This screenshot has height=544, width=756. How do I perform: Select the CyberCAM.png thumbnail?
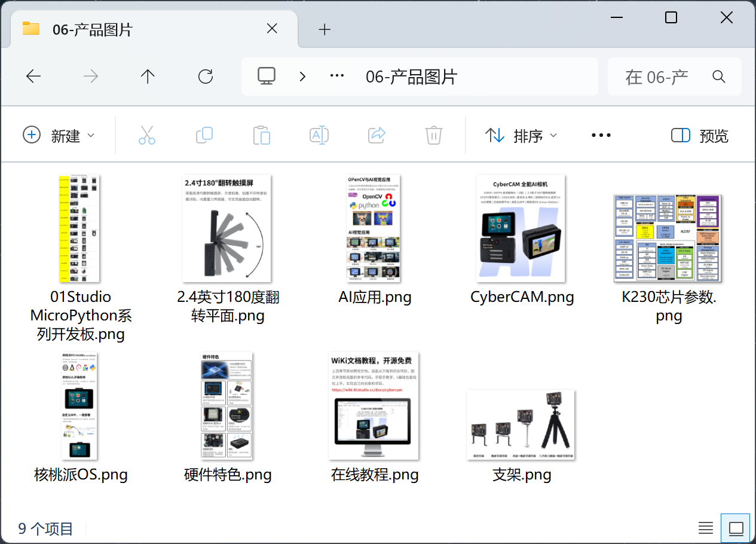(521, 228)
